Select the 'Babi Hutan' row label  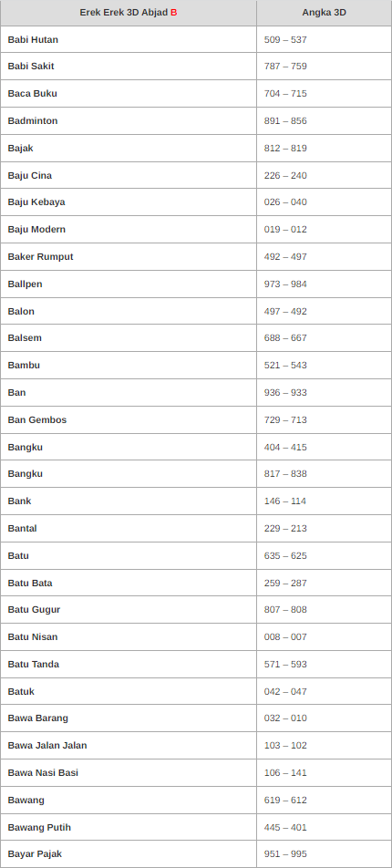click(x=33, y=40)
